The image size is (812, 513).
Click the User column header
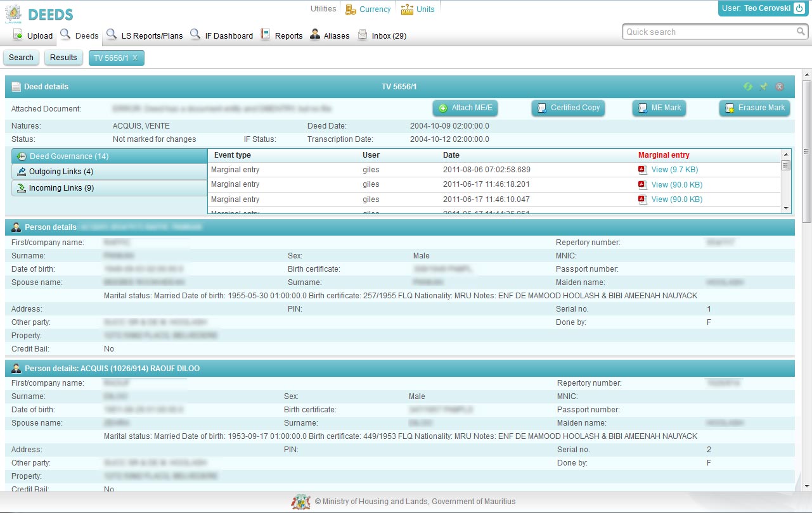[x=371, y=155]
